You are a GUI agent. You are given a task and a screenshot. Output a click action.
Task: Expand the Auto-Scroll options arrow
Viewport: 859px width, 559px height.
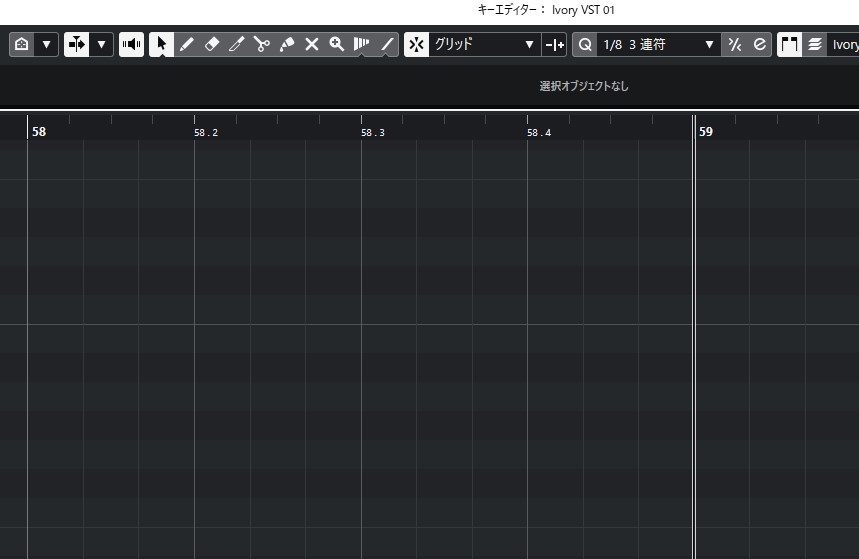(101, 45)
